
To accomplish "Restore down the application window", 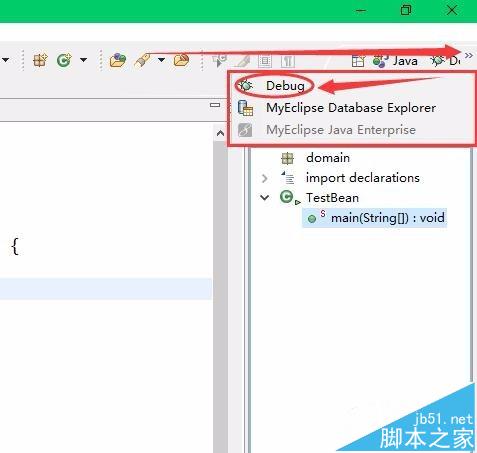I will 406,10.
